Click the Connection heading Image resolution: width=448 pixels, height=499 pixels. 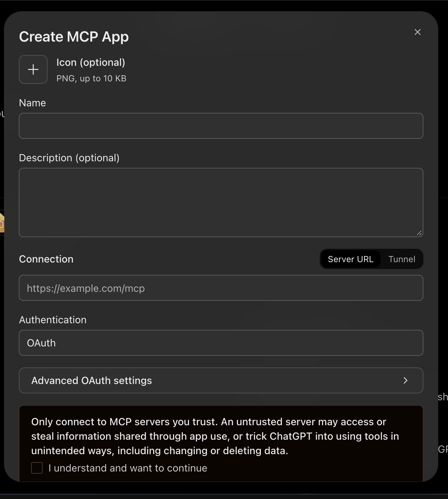click(x=46, y=259)
